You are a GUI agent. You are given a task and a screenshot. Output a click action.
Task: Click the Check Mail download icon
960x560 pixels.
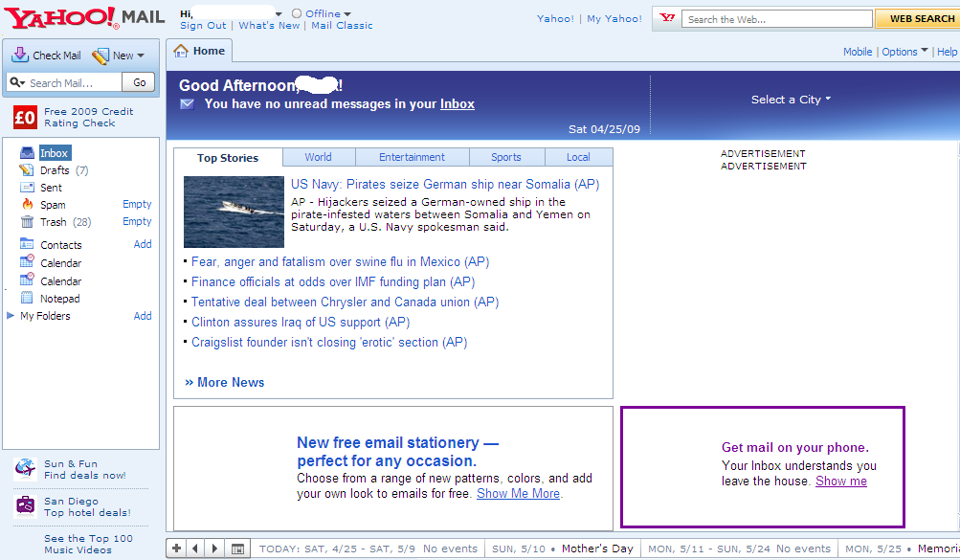pos(20,56)
